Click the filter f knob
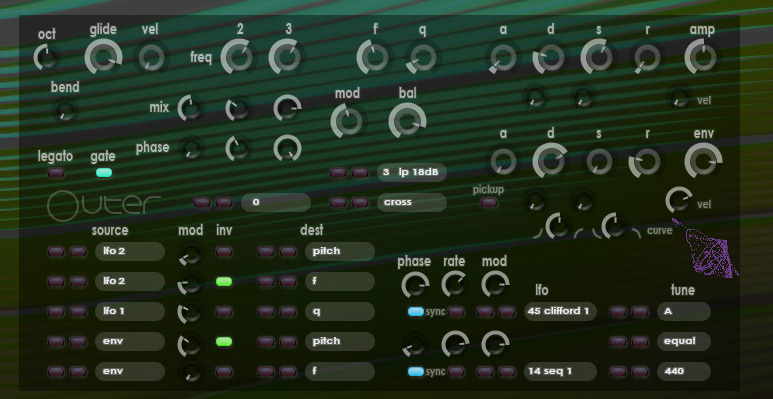773x399 pixels. pyautogui.click(x=375, y=58)
